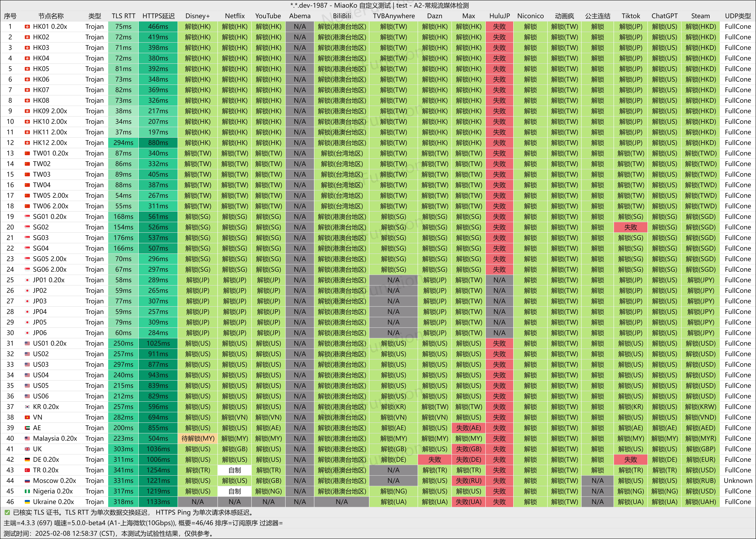Click the 失败(RU) Max cell for Moscow
This screenshot has width=756, height=539.
(x=469, y=481)
